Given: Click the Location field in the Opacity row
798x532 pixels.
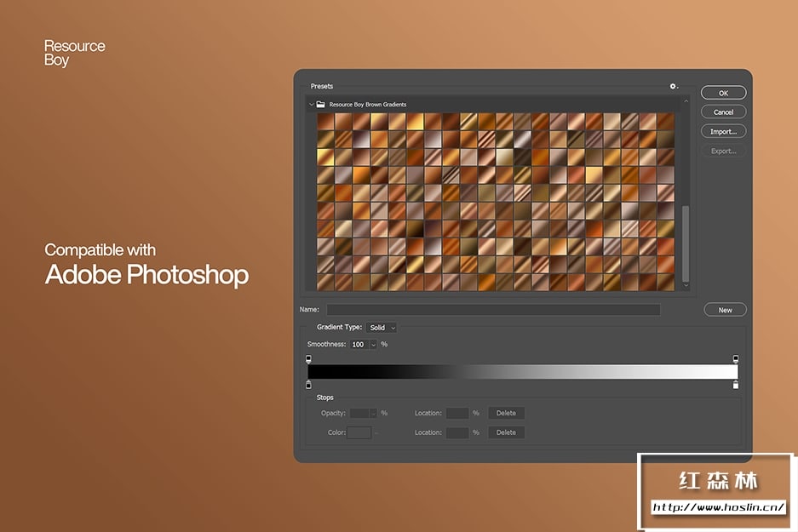Looking at the screenshot, I should coord(457,413).
